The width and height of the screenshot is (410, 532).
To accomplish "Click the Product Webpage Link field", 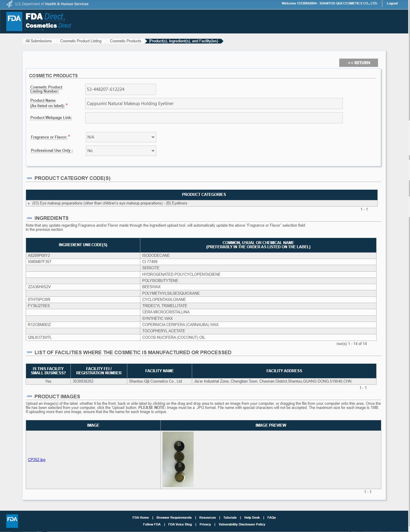I will pos(214,118).
